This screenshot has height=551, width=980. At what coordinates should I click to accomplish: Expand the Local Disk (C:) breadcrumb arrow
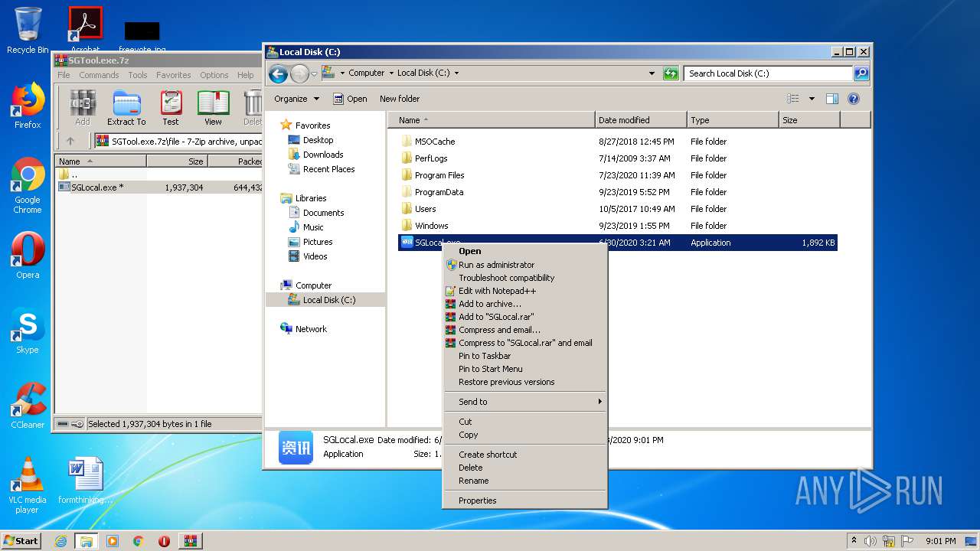tap(457, 73)
